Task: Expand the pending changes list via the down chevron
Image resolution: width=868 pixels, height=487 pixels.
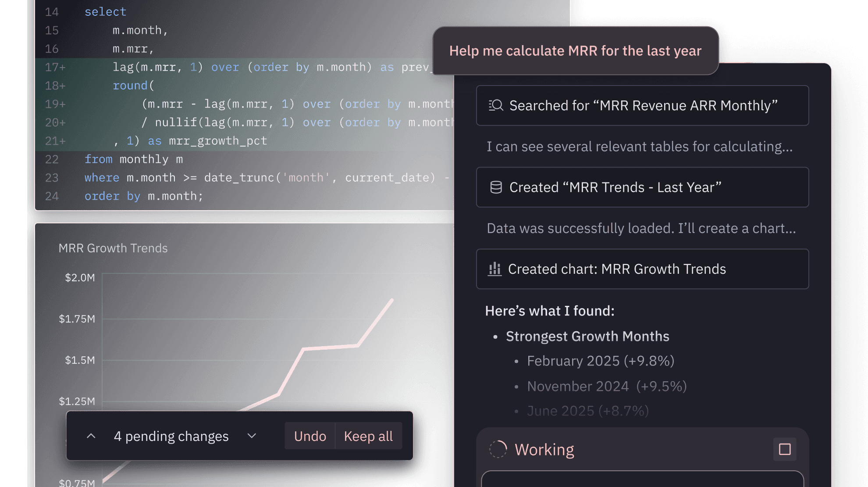Action: pyautogui.click(x=252, y=436)
